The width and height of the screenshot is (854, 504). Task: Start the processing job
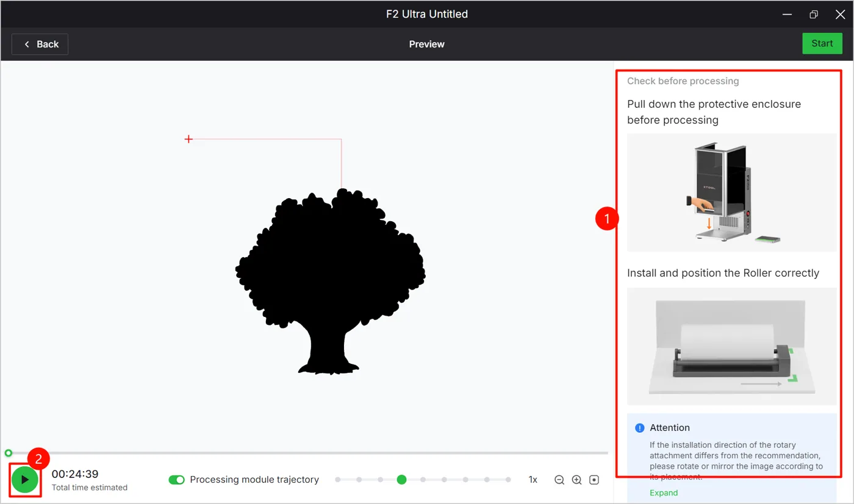pos(822,43)
